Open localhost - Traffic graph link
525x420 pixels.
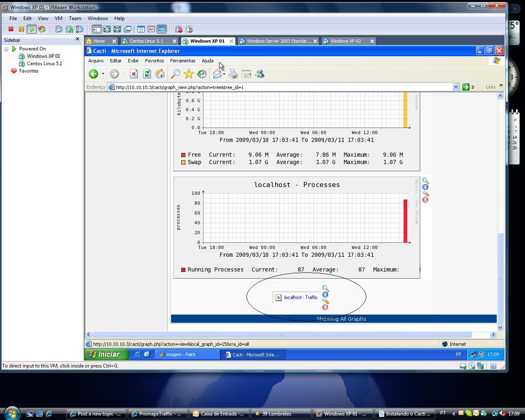point(301,297)
